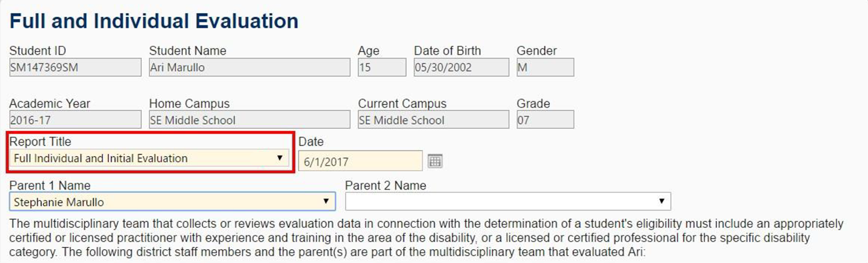Click the Report Title label text
868x263 pixels.
41,142
